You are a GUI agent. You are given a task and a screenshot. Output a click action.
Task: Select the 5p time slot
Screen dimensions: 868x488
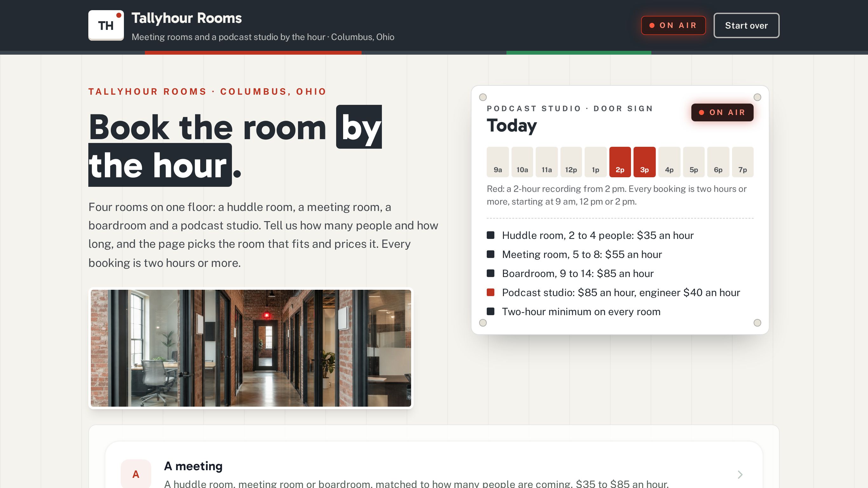click(x=694, y=162)
